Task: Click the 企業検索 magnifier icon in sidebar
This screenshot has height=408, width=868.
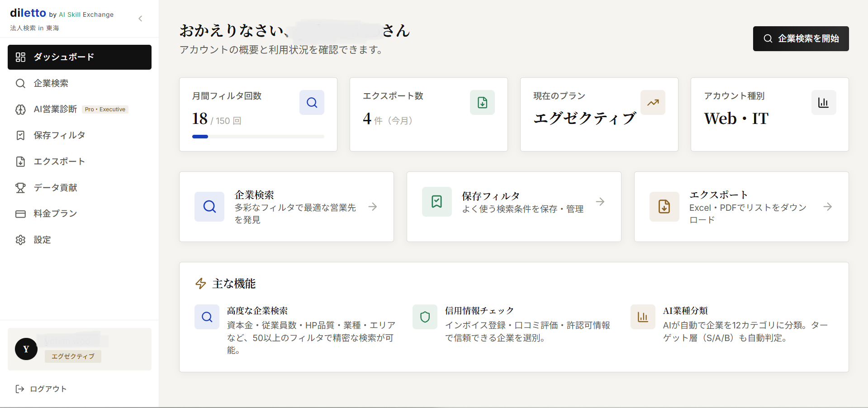Action: (20, 83)
